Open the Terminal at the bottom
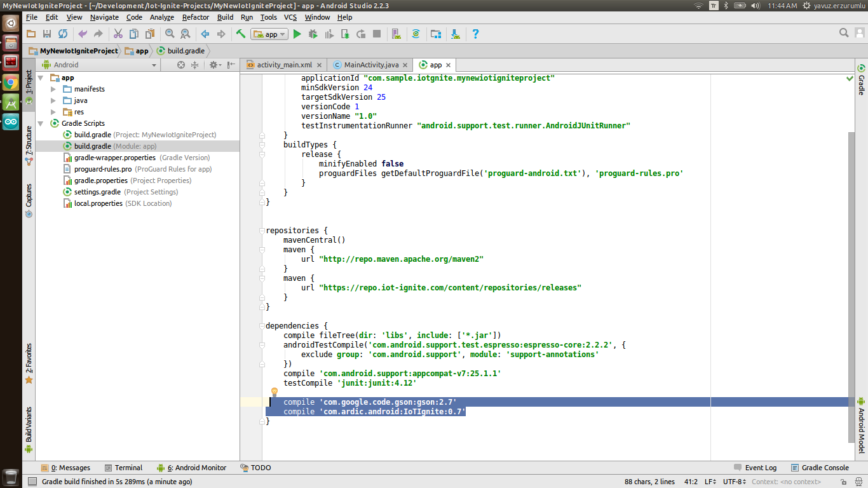 [x=128, y=467]
